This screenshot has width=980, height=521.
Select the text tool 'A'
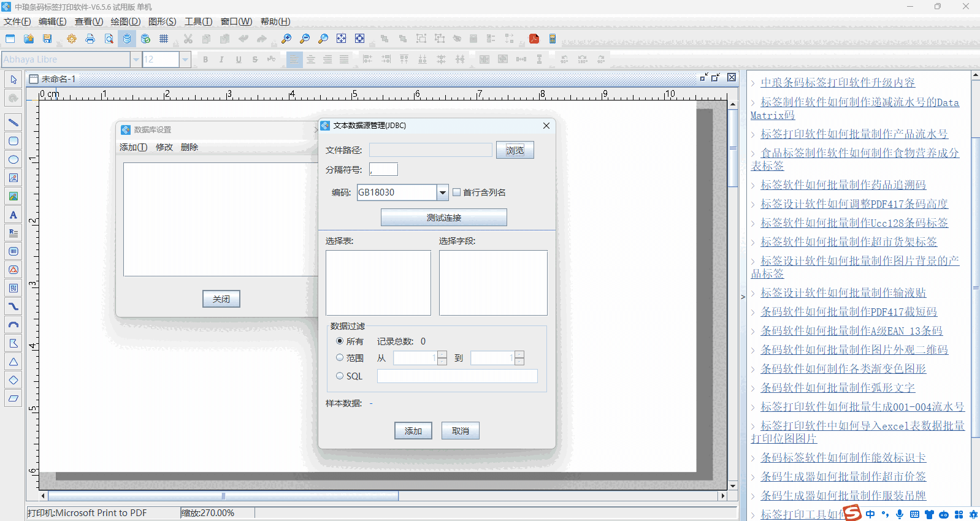tap(13, 215)
